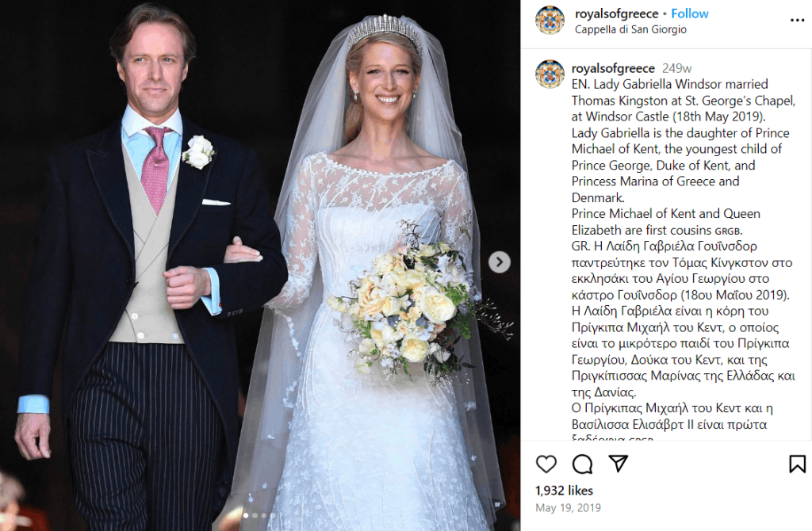812x531 pixels.
Task: Like the post with the heart icon
Action: point(546,464)
